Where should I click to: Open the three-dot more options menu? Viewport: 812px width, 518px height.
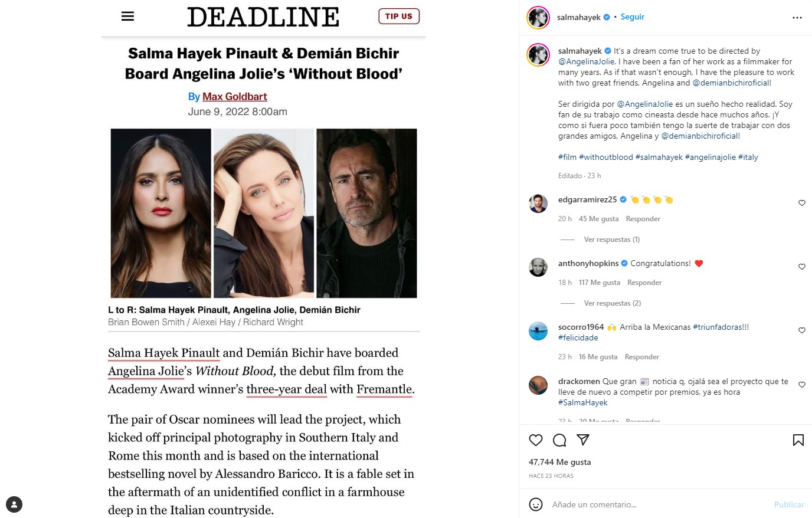click(797, 18)
